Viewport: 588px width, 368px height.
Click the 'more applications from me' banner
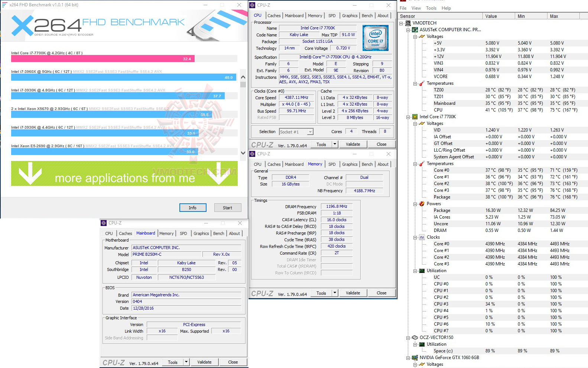[124, 174]
